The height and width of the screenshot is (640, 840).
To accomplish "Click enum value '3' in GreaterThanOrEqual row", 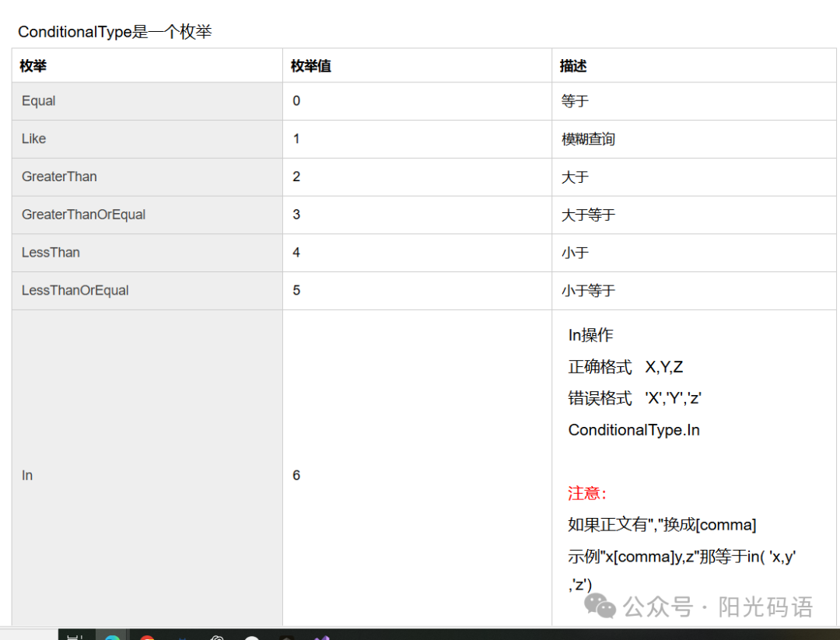I will tap(296, 215).
